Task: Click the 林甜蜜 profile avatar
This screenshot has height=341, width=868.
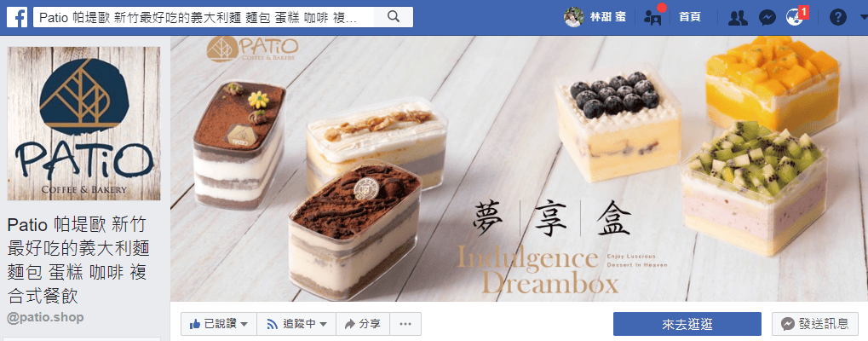Action: (x=573, y=17)
